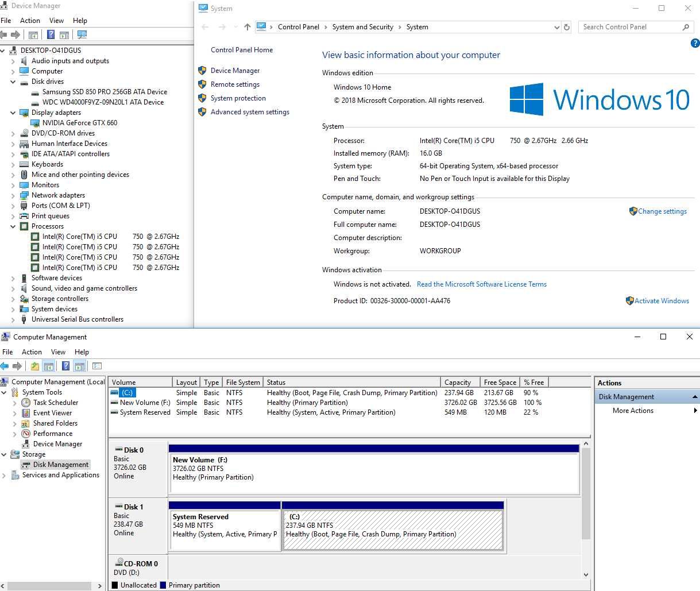Expand the Monitors node
700x591 pixels.
pyautogui.click(x=13, y=185)
